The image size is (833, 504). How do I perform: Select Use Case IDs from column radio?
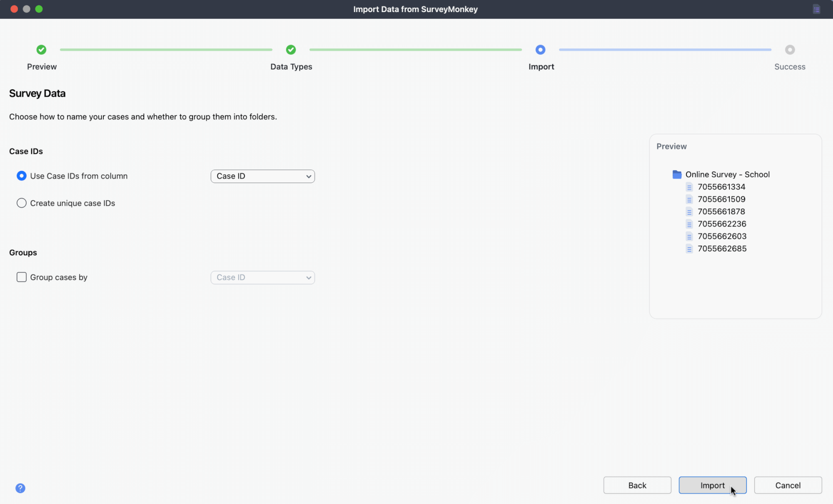tap(21, 176)
